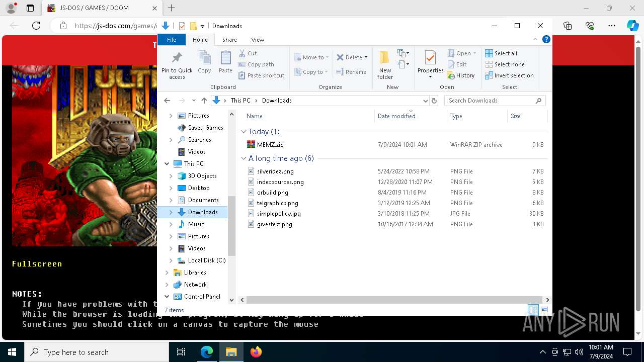
Task: Click the New folder icon
Action: (385, 57)
